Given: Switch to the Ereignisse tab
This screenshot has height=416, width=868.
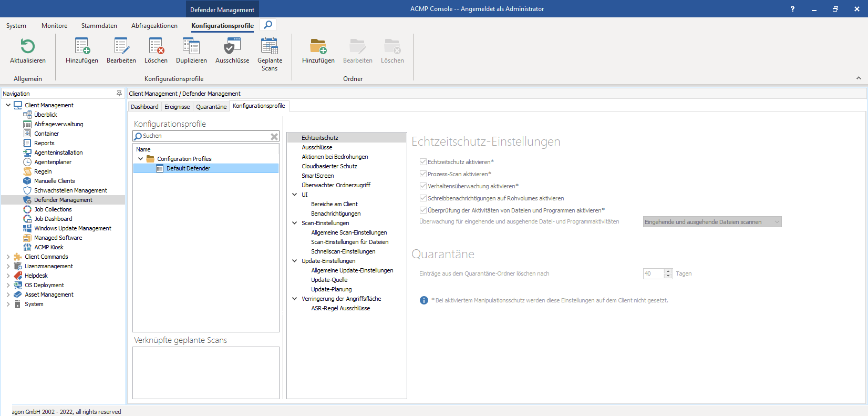Looking at the screenshot, I should pos(177,107).
